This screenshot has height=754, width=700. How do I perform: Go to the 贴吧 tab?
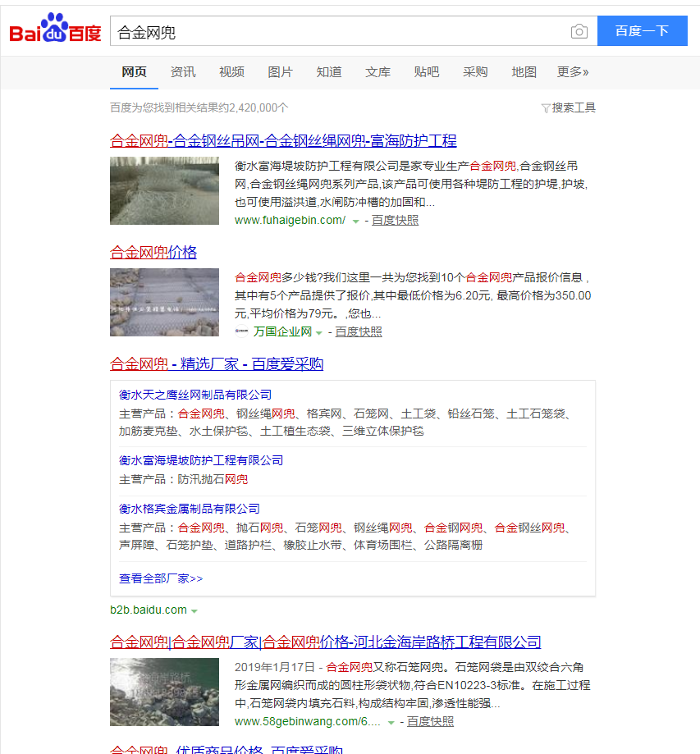pyautogui.click(x=426, y=72)
